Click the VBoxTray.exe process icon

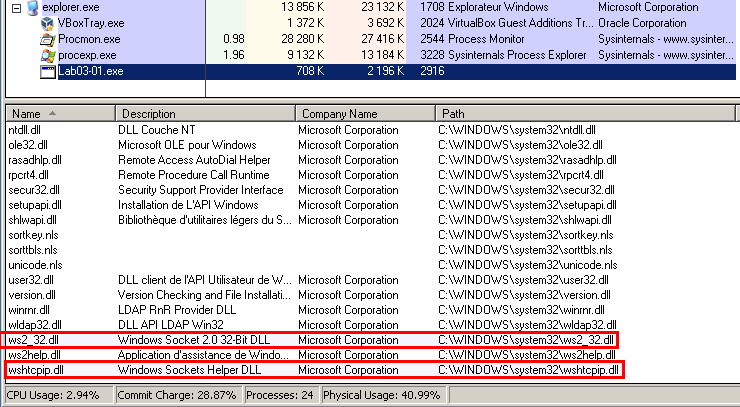[49, 23]
